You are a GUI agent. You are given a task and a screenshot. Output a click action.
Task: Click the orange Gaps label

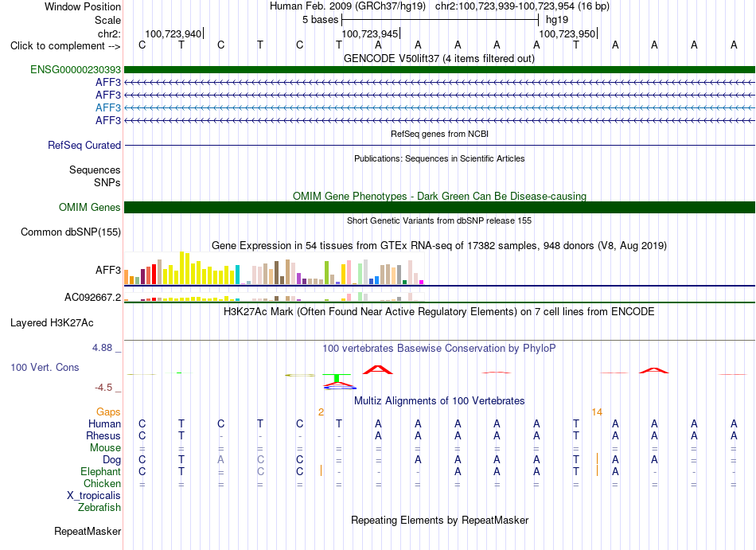108,412
